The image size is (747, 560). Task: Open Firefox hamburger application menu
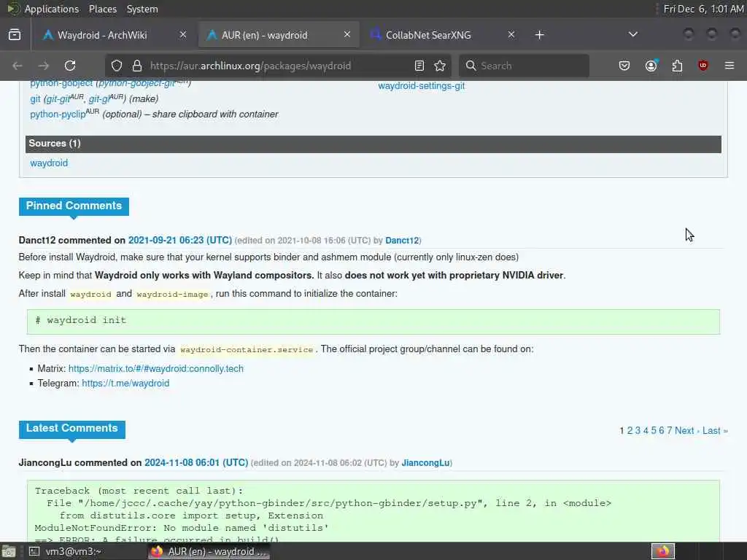pos(729,66)
